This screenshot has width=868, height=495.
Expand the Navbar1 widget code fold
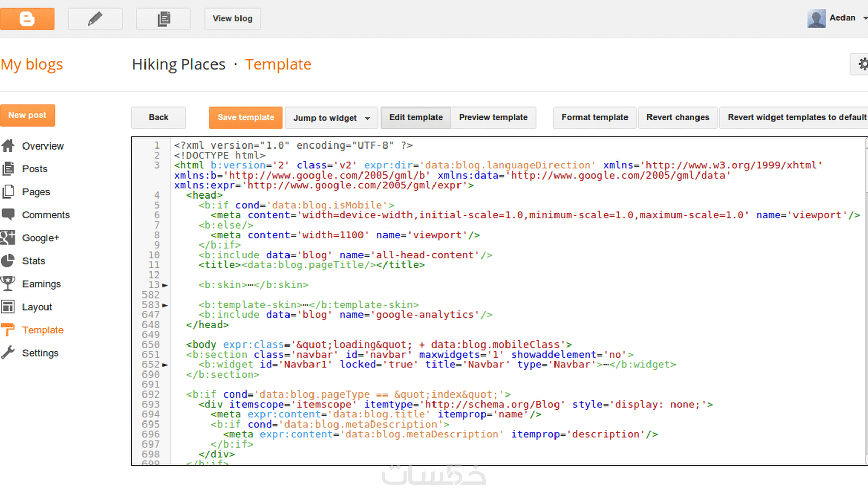(165, 365)
